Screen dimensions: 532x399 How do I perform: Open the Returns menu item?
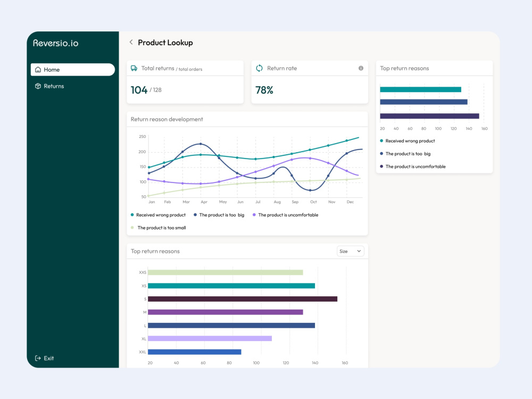pyautogui.click(x=72, y=86)
